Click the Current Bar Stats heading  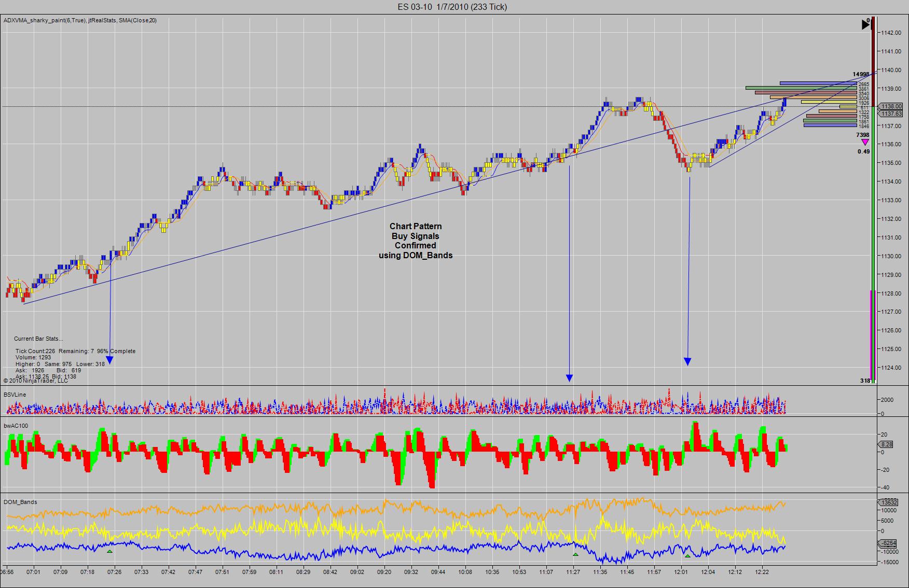[x=38, y=339]
